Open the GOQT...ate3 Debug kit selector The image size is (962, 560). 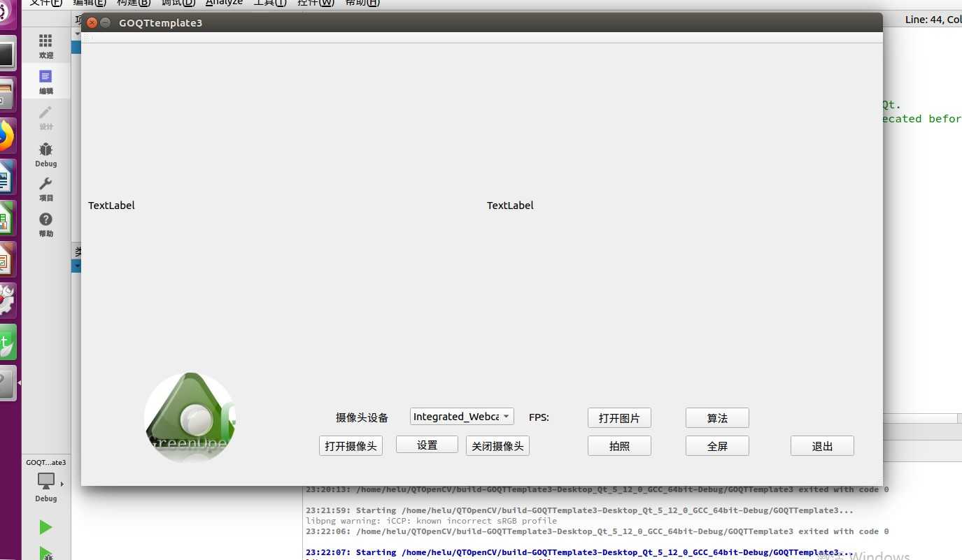click(45, 480)
